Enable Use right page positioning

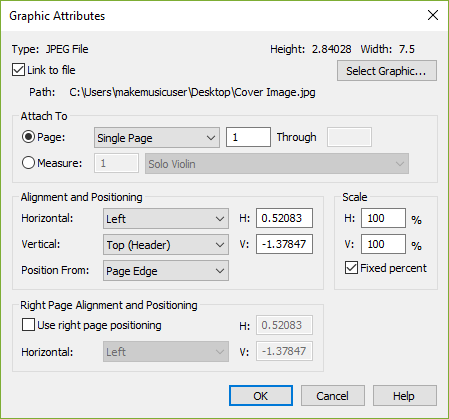[x=28, y=325]
